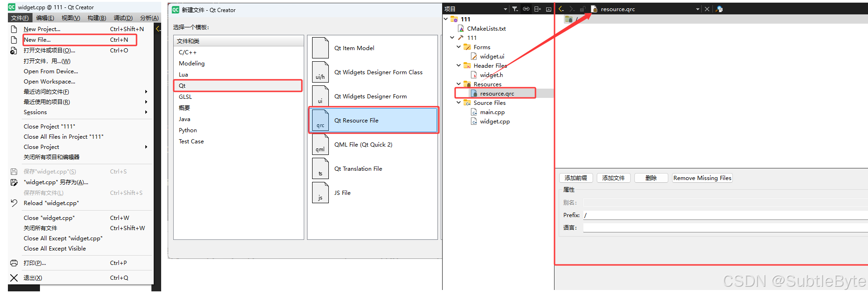Select Qt Item Model template icon

[320, 48]
